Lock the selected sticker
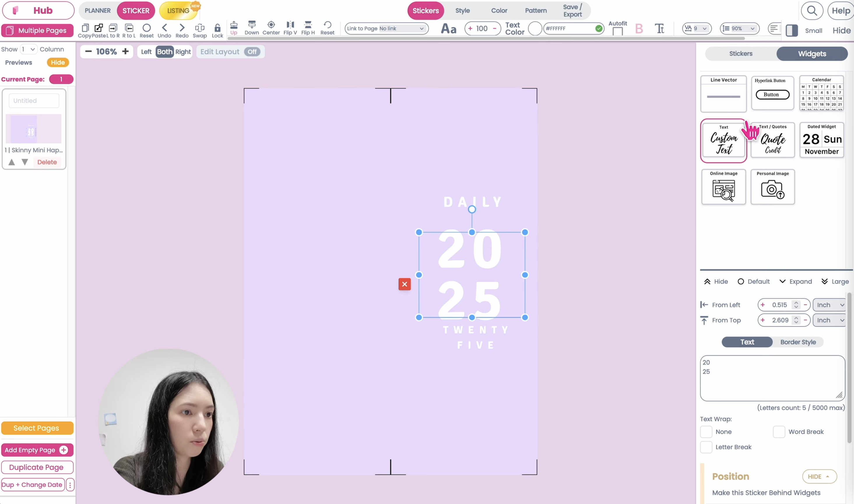 coord(217,29)
